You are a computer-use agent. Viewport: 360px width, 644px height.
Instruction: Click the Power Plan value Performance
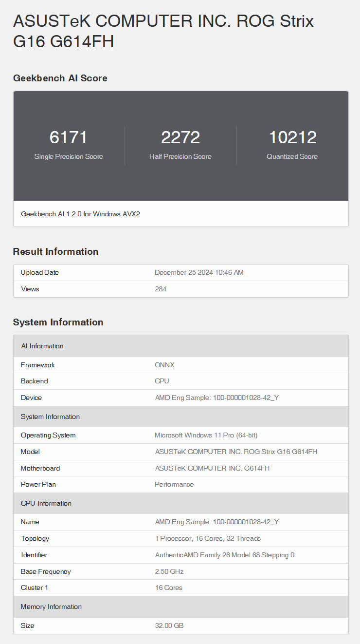click(x=174, y=484)
